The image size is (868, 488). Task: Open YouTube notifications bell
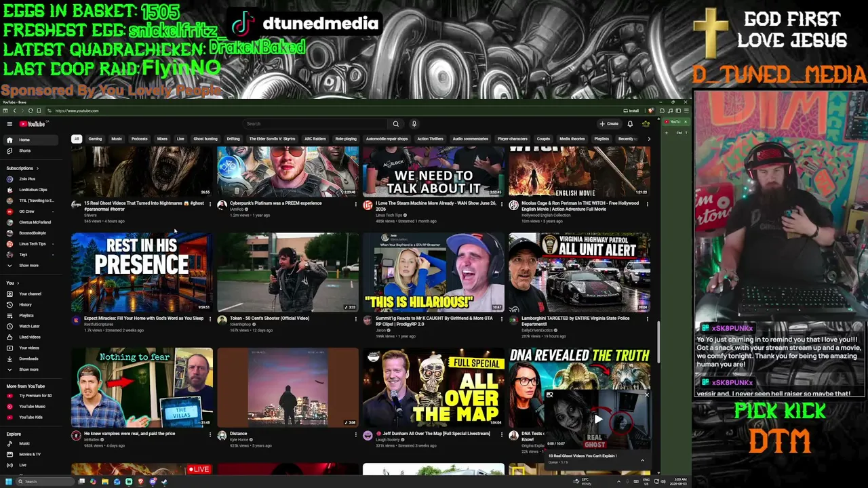click(x=630, y=124)
